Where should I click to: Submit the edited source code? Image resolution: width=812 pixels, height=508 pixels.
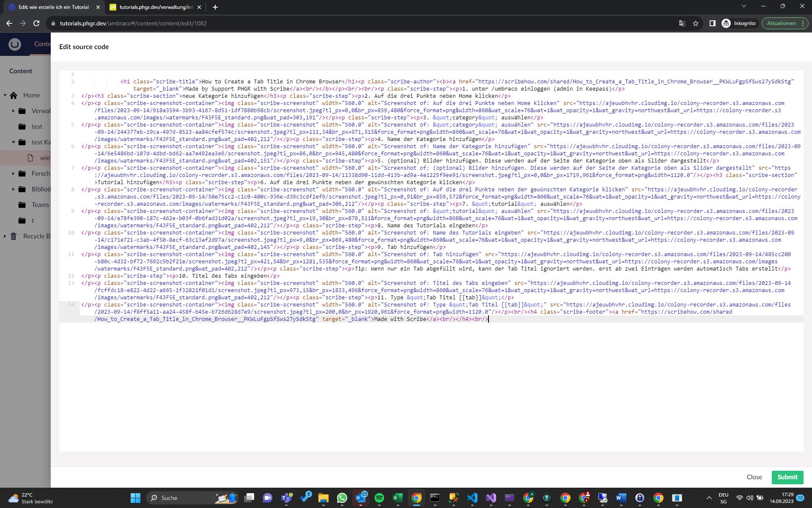(x=787, y=477)
